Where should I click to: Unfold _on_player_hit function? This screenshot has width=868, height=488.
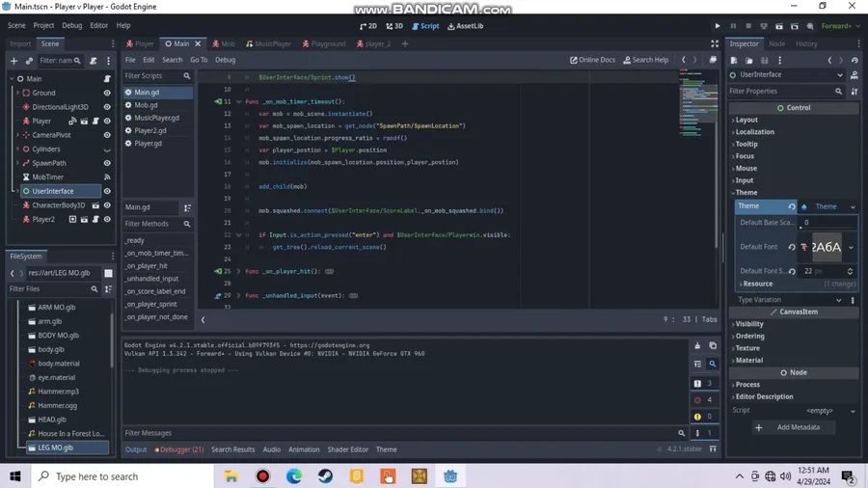pos(238,271)
